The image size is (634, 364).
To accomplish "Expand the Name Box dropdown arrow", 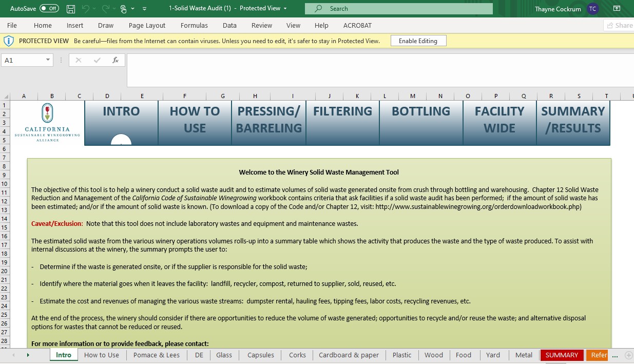I will (48, 60).
